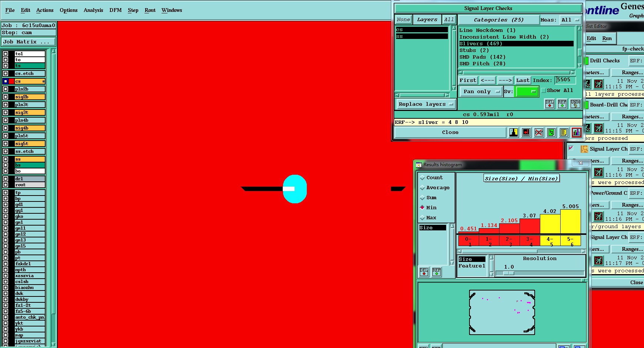Image resolution: width=644 pixels, height=348 pixels.
Task: Click the running figure icon dated 11:17 PM
Action: click(598, 260)
